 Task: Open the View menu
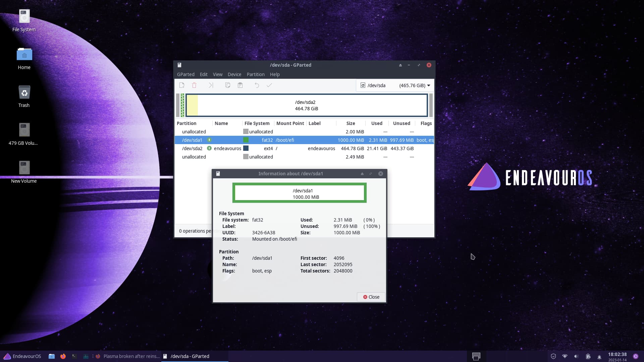218,74
